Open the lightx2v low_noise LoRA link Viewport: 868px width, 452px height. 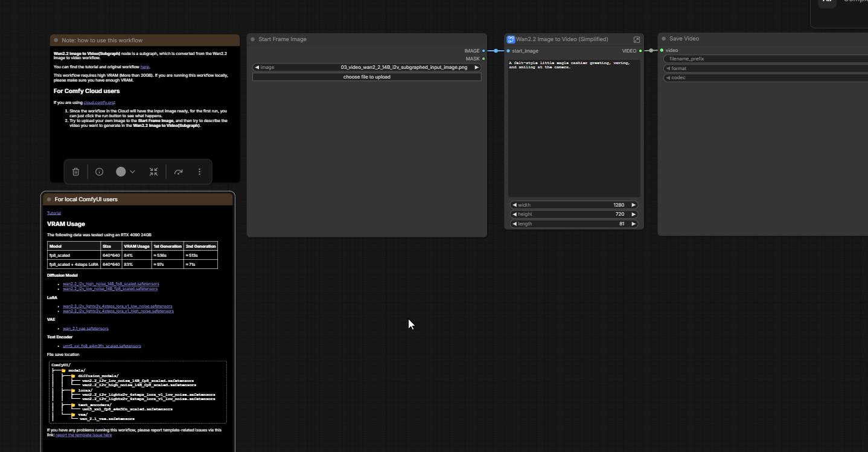point(117,306)
